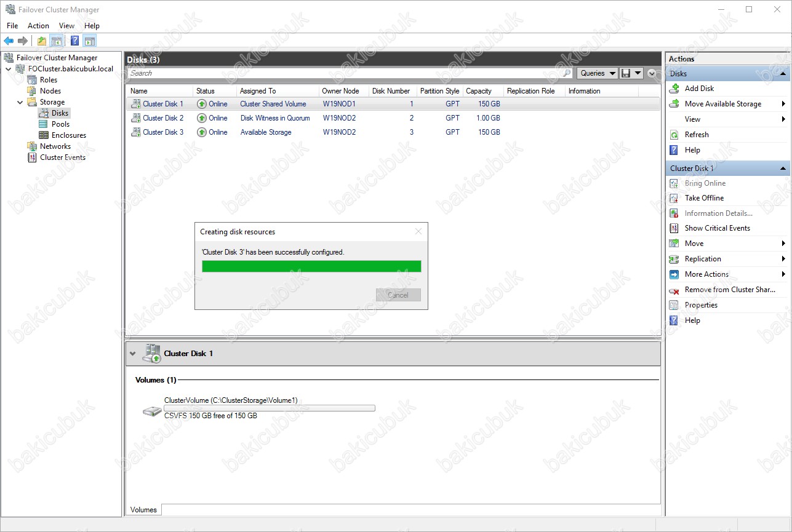Image resolution: width=792 pixels, height=532 pixels.
Task: Select Cluster Events in the tree
Action: (63, 157)
